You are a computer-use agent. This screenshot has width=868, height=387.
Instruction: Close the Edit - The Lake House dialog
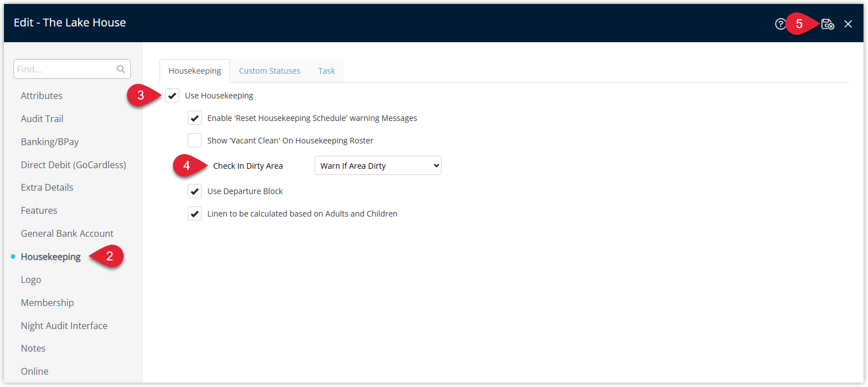(848, 24)
